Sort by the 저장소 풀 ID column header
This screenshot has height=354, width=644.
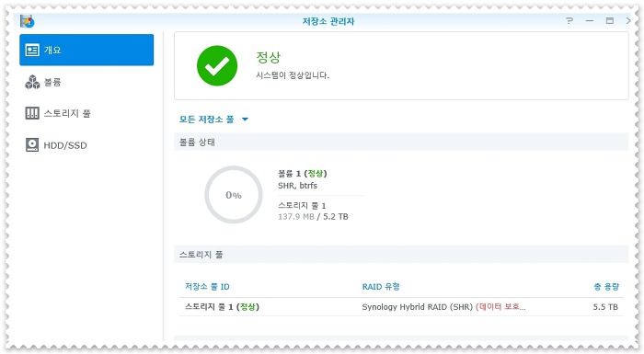(207, 287)
